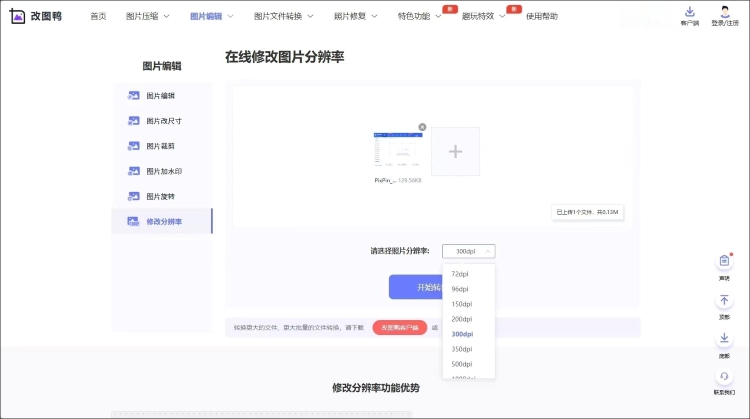Collapse the 300dpi resolution combo box
The width and height of the screenshot is (750, 419).
(x=469, y=251)
